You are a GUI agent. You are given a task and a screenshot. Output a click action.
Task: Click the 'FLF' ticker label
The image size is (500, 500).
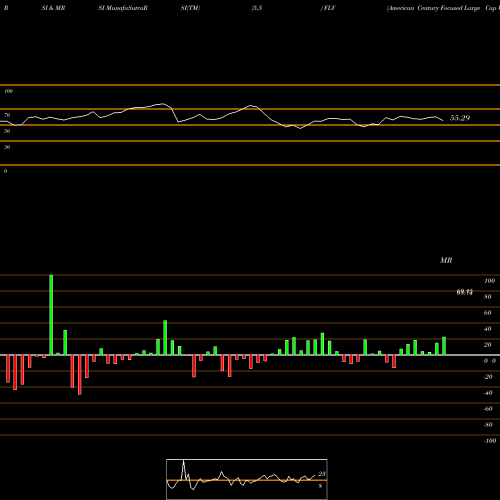click(329, 8)
